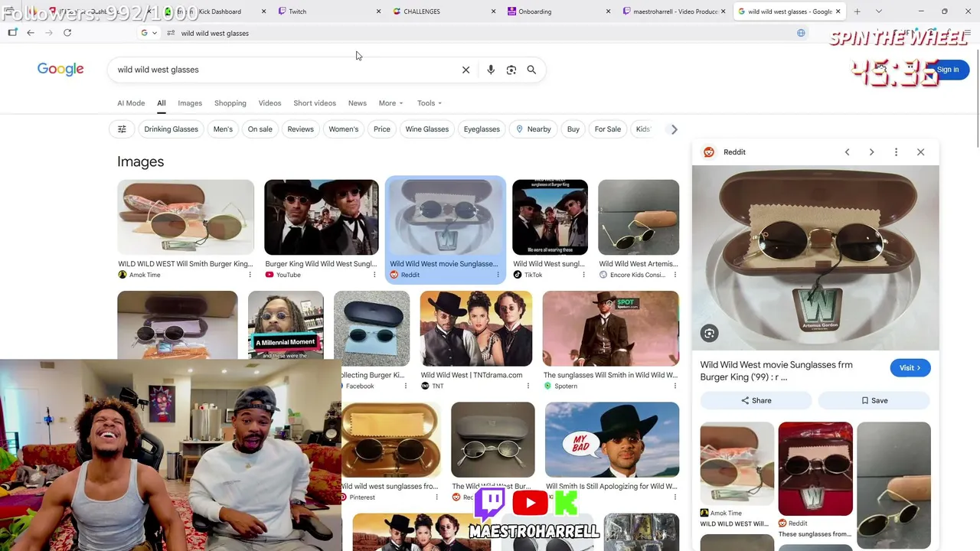Filter results by Nearby chip
The height and width of the screenshot is (551, 980).
click(534, 129)
